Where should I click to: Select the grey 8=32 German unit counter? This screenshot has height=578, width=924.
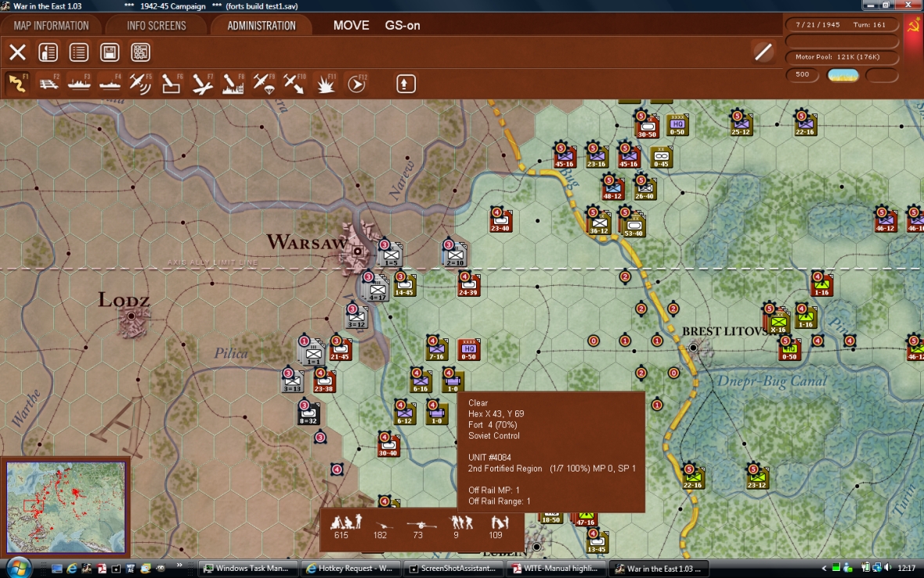pyautogui.click(x=309, y=413)
